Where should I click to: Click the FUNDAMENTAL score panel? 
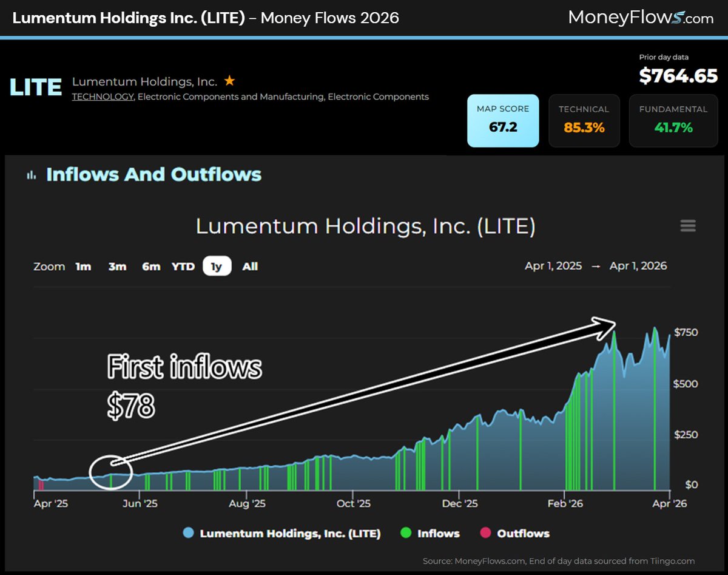673,120
